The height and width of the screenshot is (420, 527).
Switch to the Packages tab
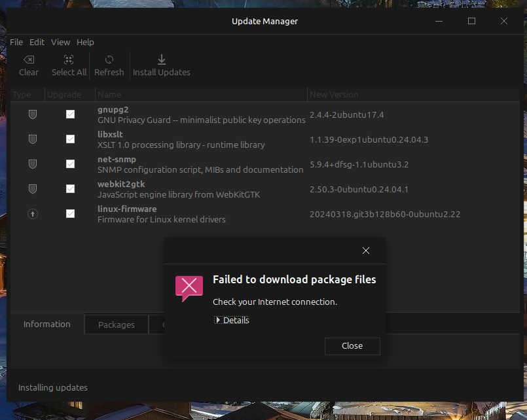pos(117,324)
